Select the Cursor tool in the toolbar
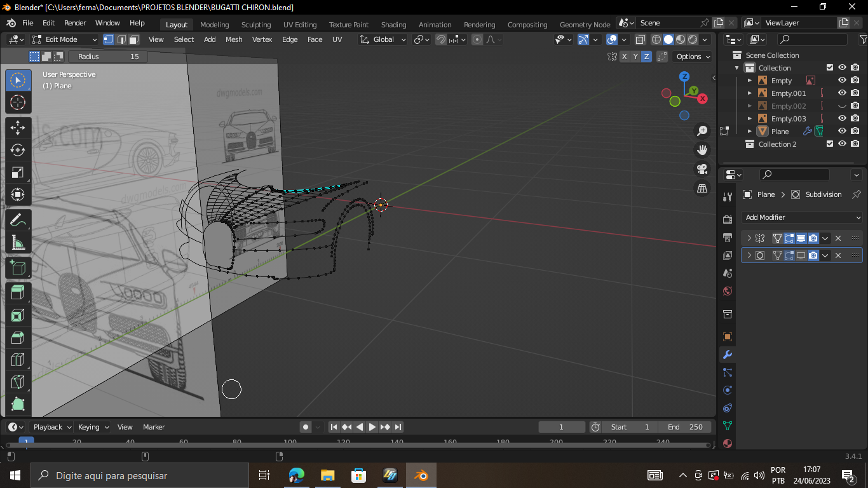This screenshot has height=488, width=868. click(x=18, y=102)
